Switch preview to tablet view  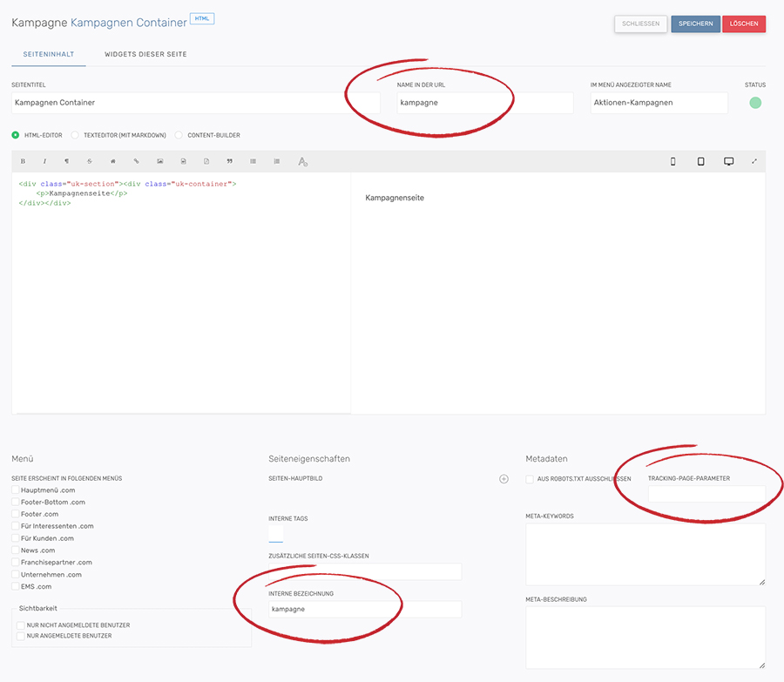click(700, 161)
